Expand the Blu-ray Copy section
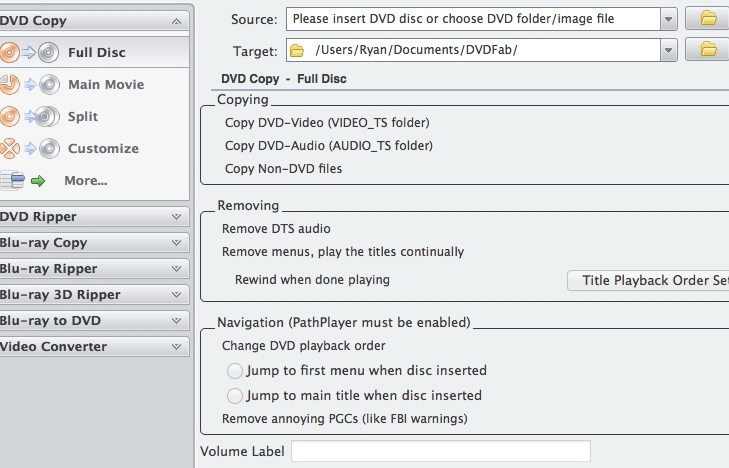Screen dimensions: 729x468 point(95,242)
